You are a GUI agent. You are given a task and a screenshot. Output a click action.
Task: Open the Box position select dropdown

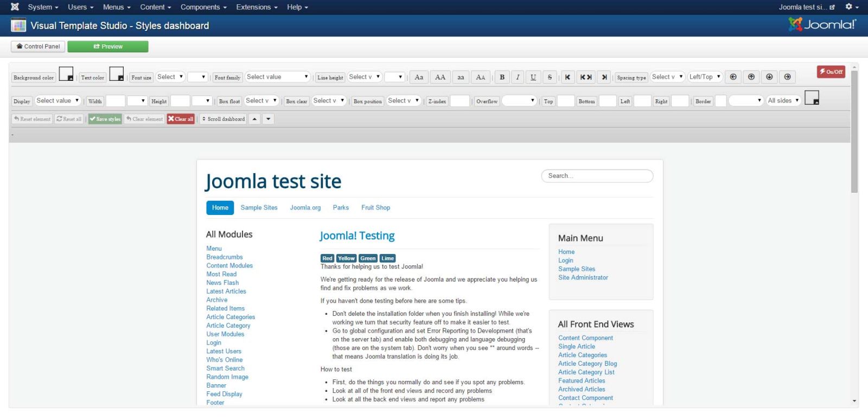click(x=404, y=101)
